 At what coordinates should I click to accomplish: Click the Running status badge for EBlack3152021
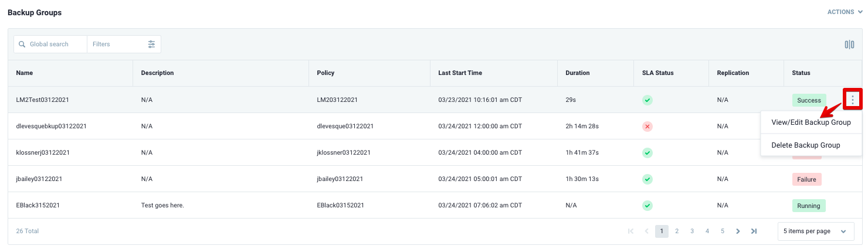809,206
